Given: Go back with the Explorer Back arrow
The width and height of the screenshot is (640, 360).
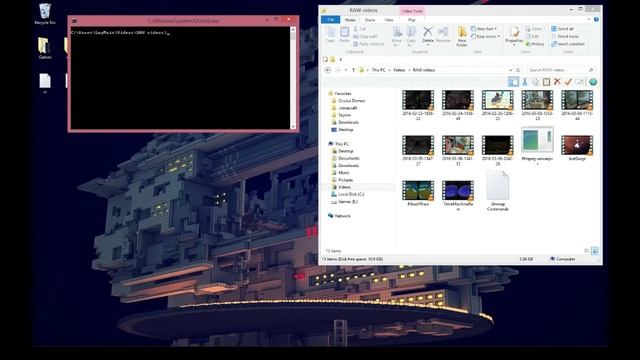Looking at the screenshot, I should tap(327, 70).
